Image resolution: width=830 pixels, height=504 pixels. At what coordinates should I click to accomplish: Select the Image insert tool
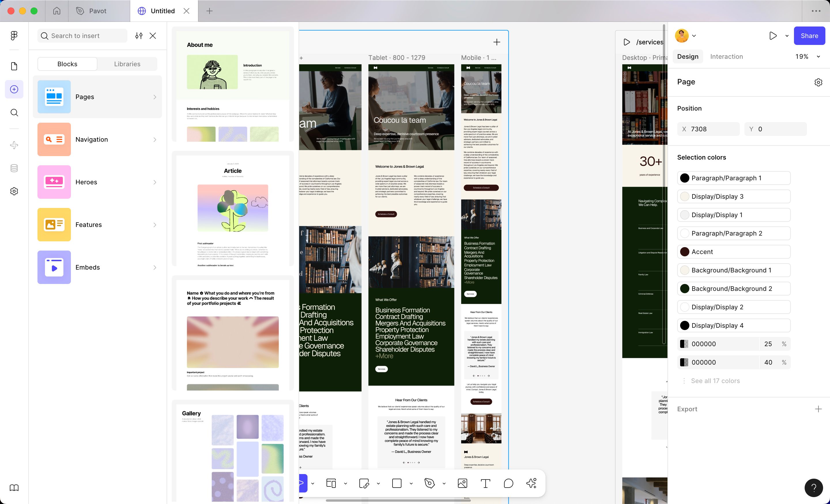click(463, 484)
